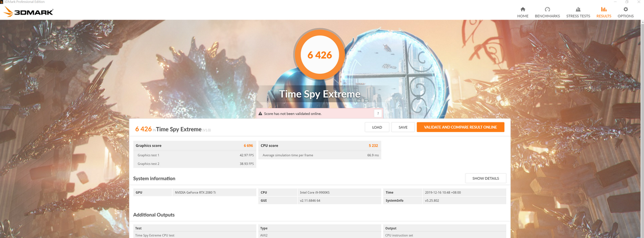This screenshot has height=238, width=644.
Task: Click the 3DMark logo
Action: coord(28,12)
